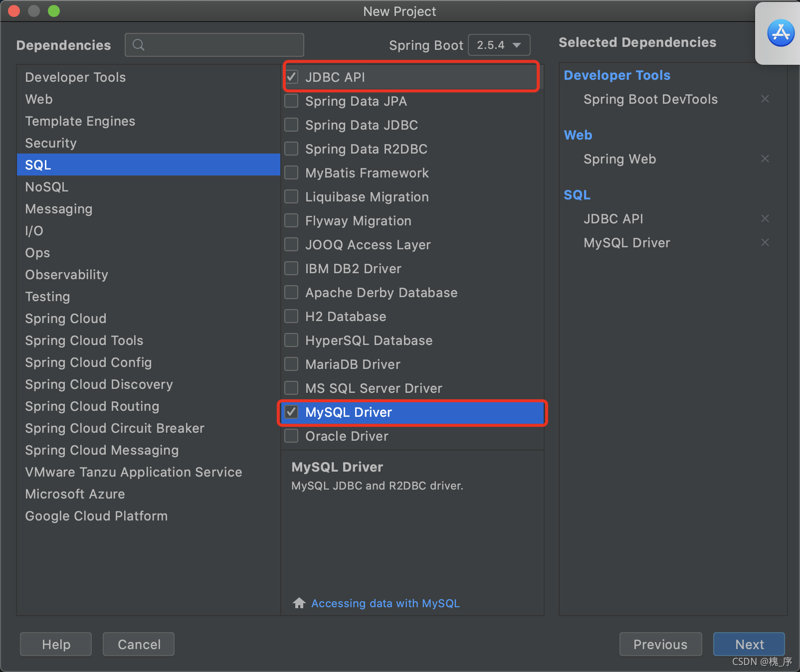Select the Web category
Image resolution: width=800 pixels, height=672 pixels.
[149, 99]
